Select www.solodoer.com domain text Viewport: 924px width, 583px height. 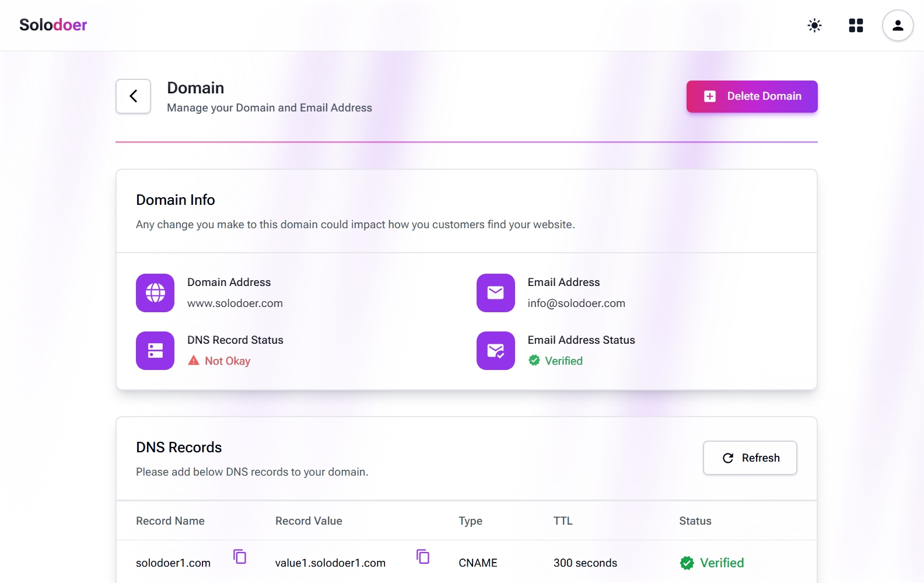[235, 303]
